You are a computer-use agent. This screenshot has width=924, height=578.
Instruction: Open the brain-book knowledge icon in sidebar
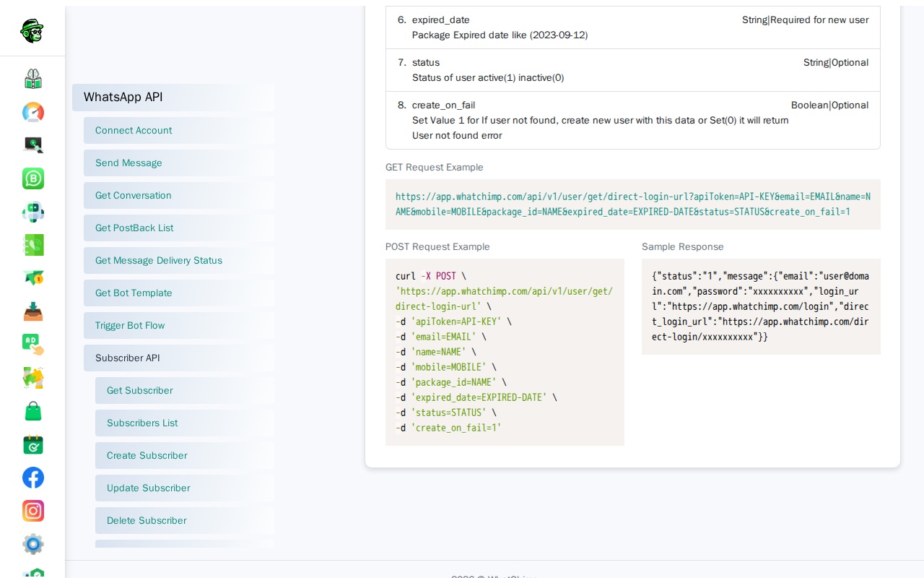[32, 79]
